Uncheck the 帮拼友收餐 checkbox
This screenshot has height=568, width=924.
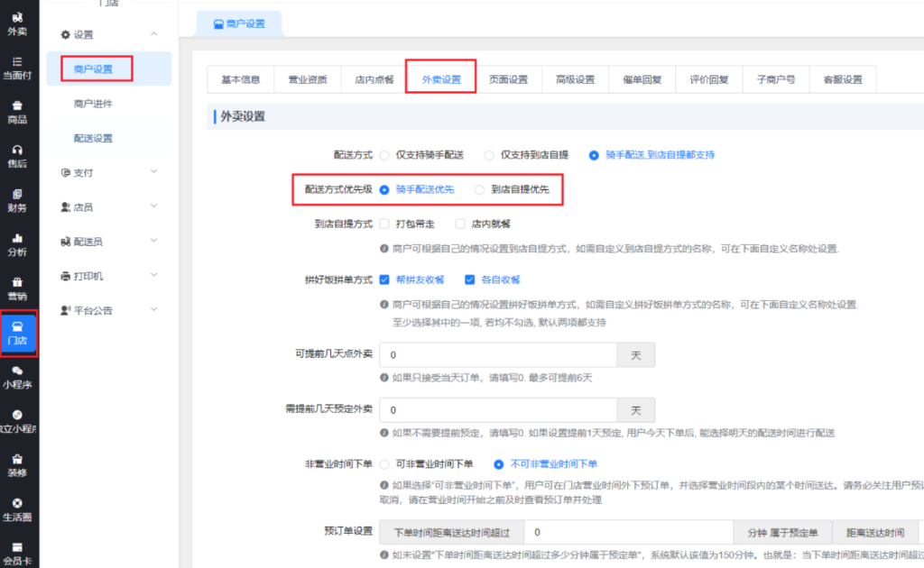(x=385, y=279)
